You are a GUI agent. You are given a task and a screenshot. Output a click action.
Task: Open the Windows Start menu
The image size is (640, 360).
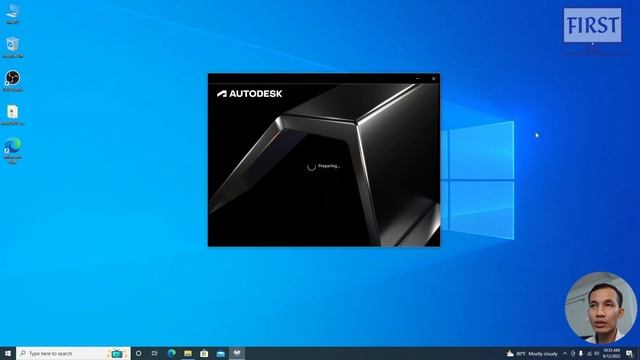coord(8,353)
